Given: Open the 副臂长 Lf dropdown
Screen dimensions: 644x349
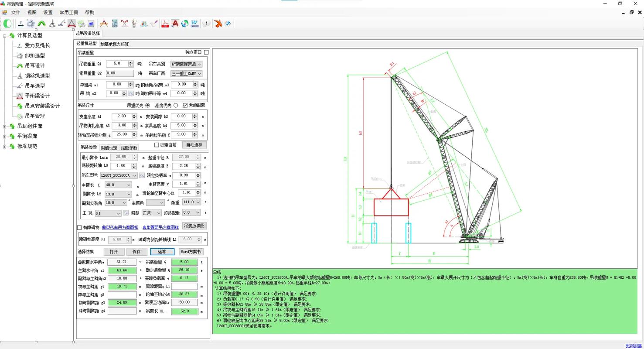Looking at the screenshot, I should click(x=117, y=194).
